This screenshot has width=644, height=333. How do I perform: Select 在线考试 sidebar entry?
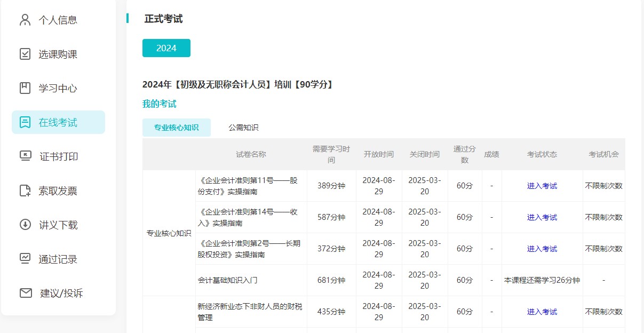coord(58,122)
